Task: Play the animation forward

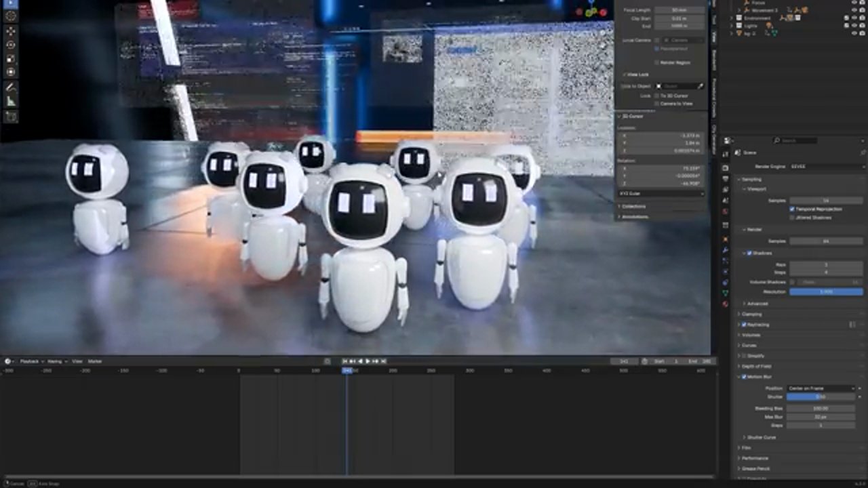Action: 368,361
